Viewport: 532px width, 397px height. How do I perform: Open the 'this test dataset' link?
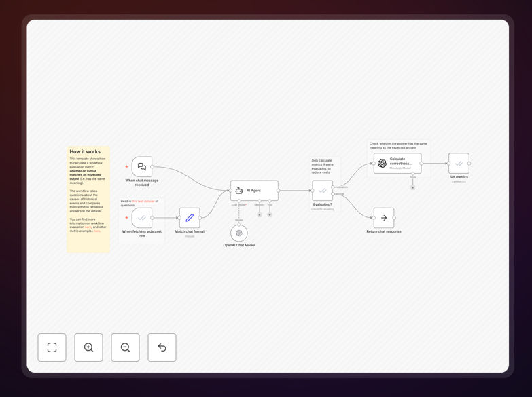pyautogui.click(x=143, y=201)
